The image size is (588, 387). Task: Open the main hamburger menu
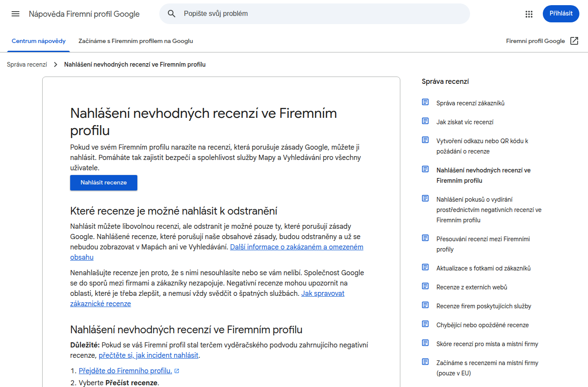(15, 14)
